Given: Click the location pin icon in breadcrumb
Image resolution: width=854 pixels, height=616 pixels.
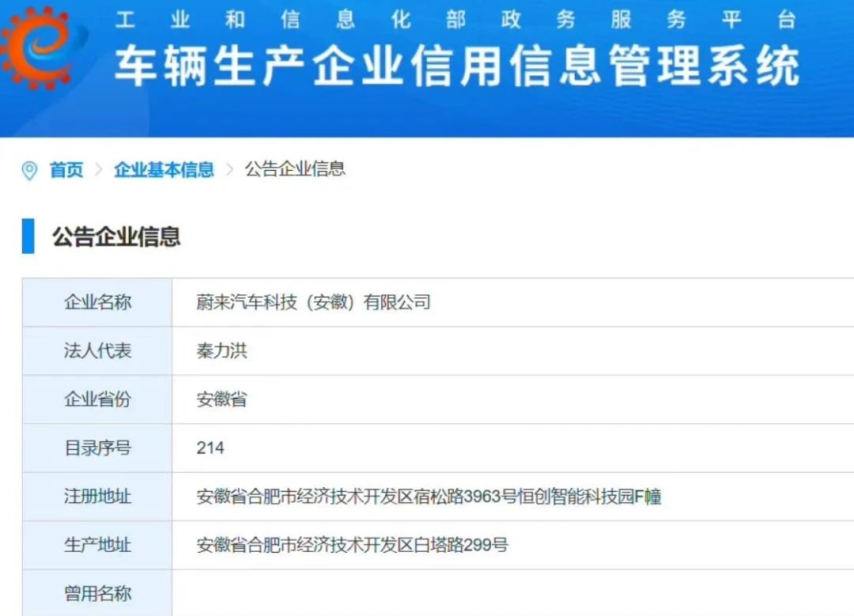Looking at the screenshot, I should point(30,170).
